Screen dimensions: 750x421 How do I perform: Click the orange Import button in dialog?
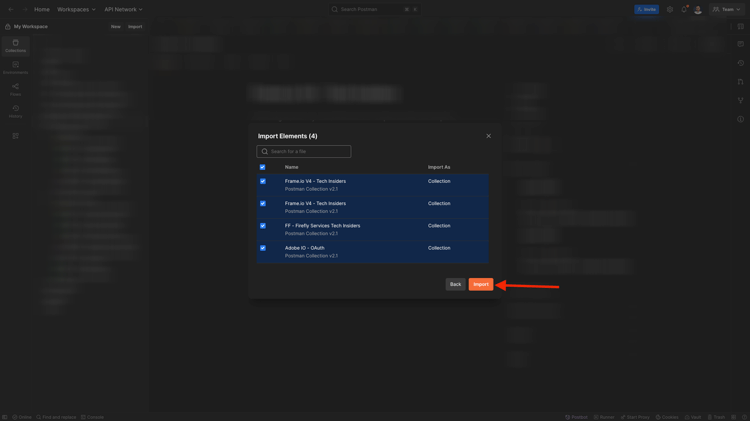click(x=481, y=284)
